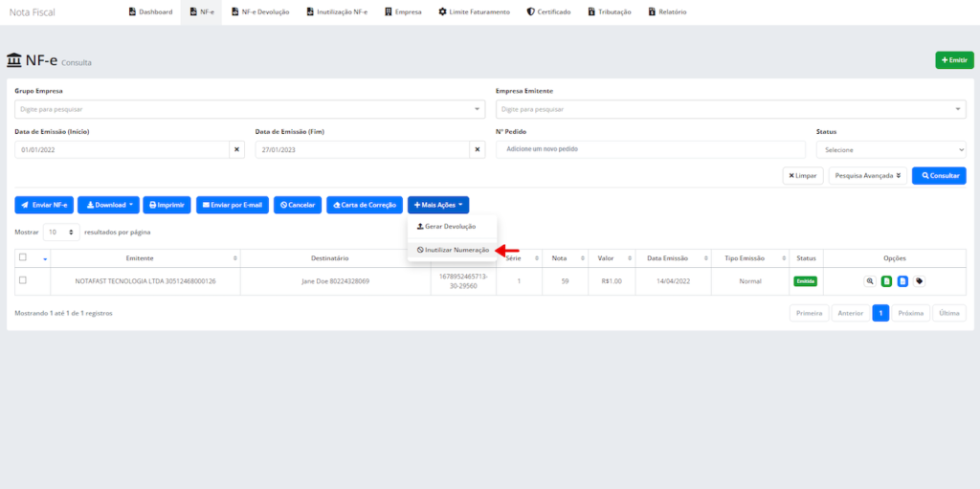Click the Nota cell showing 59
The image size is (980, 489).
pos(565,281)
